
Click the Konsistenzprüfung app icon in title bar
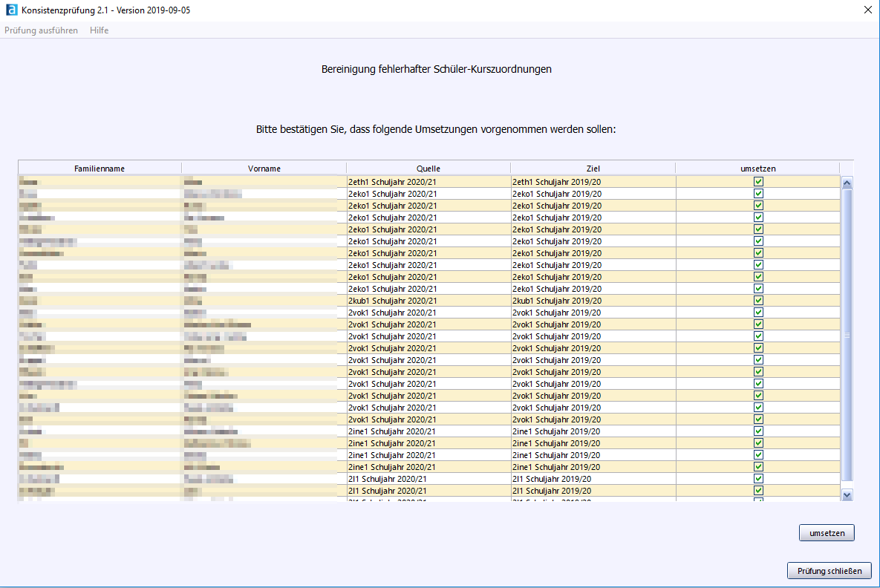click(x=11, y=10)
